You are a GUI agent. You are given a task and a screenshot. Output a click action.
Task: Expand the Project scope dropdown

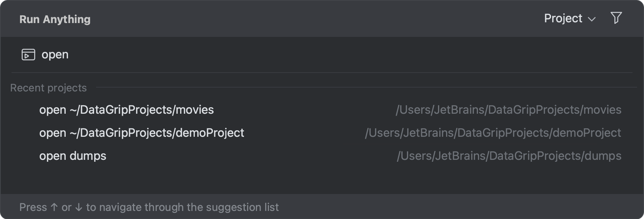[x=570, y=18]
